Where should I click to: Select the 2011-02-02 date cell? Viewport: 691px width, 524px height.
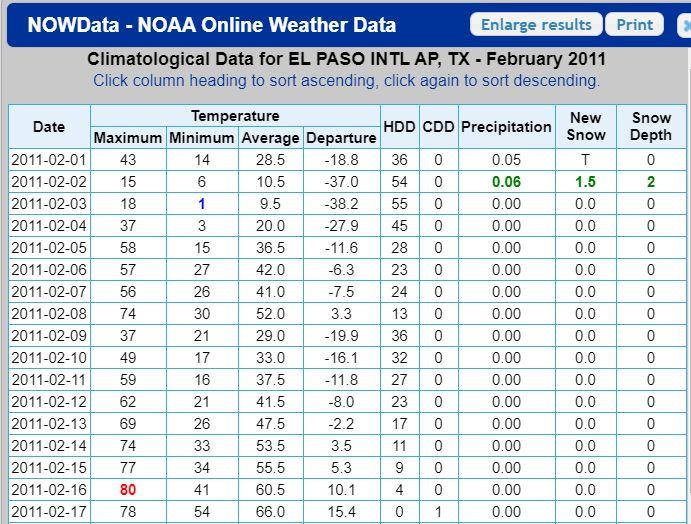tap(49, 182)
